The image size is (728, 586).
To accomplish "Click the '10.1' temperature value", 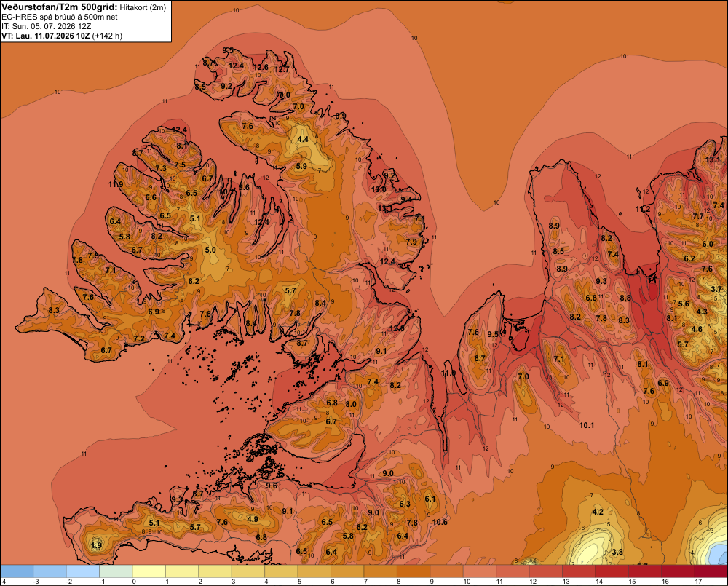I will click(587, 425).
